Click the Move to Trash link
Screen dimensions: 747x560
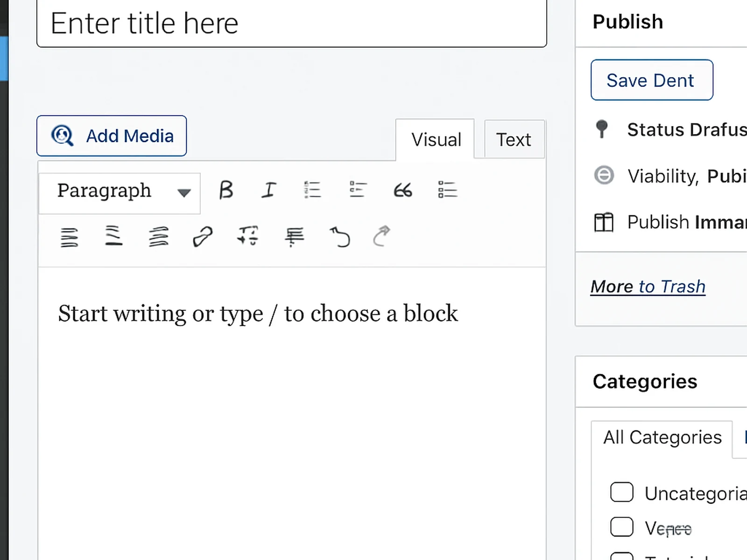click(x=648, y=287)
